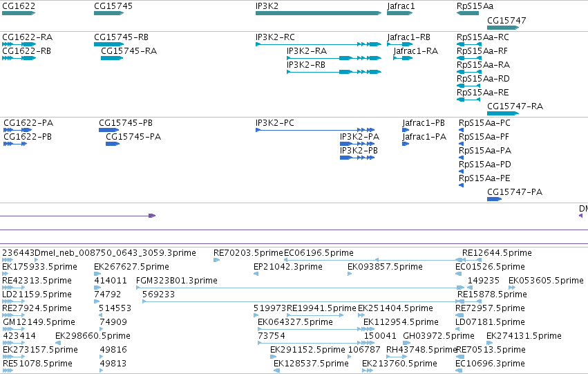
Task: Select EST EC01526.5prime
Action: 490,267
